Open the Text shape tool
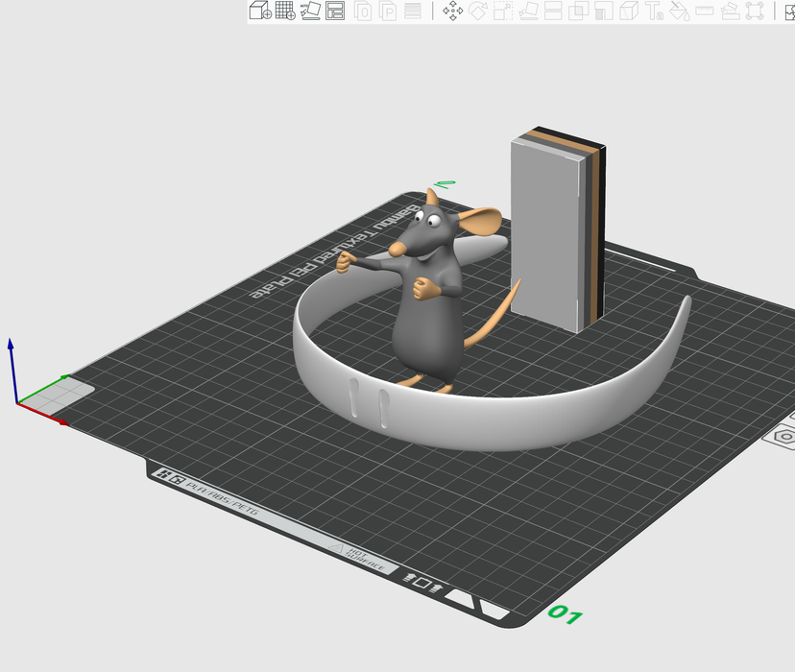 pyautogui.click(x=655, y=12)
